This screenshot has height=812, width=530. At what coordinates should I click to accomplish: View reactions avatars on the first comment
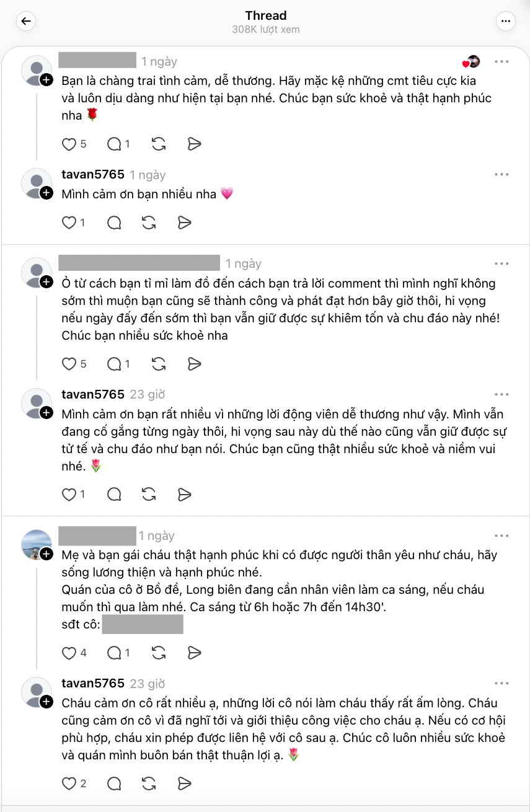[x=471, y=61]
